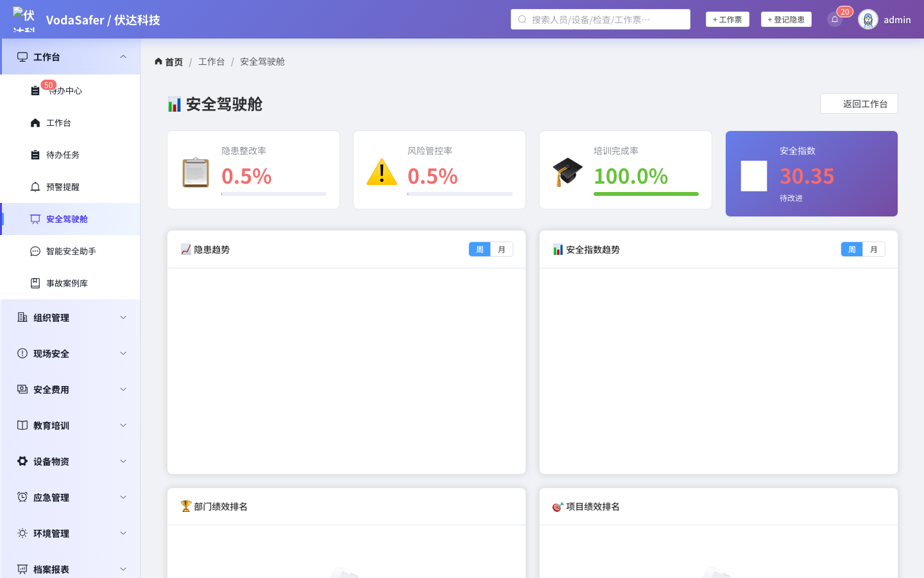Click the admin avatar icon
The height and width of the screenshot is (578, 924).
click(x=868, y=19)
